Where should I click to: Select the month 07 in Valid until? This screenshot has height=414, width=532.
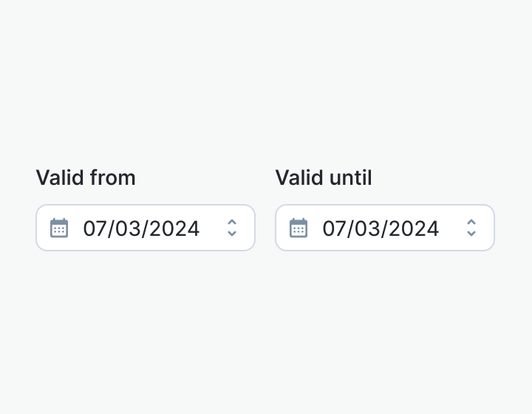(332, 228)
